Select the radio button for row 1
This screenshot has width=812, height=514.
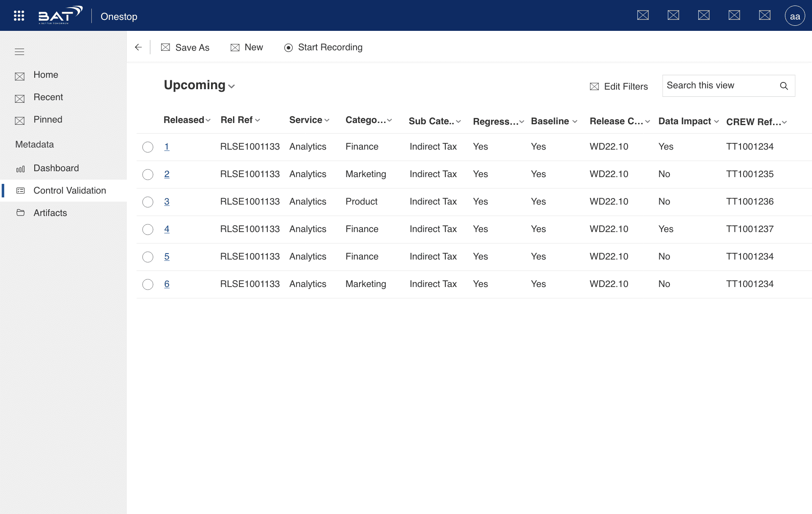(148, 147)
